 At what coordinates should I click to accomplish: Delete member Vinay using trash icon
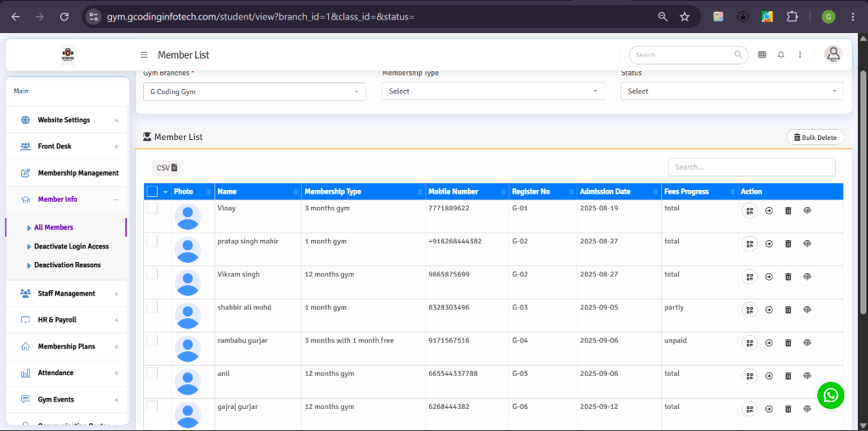point(788,211)
